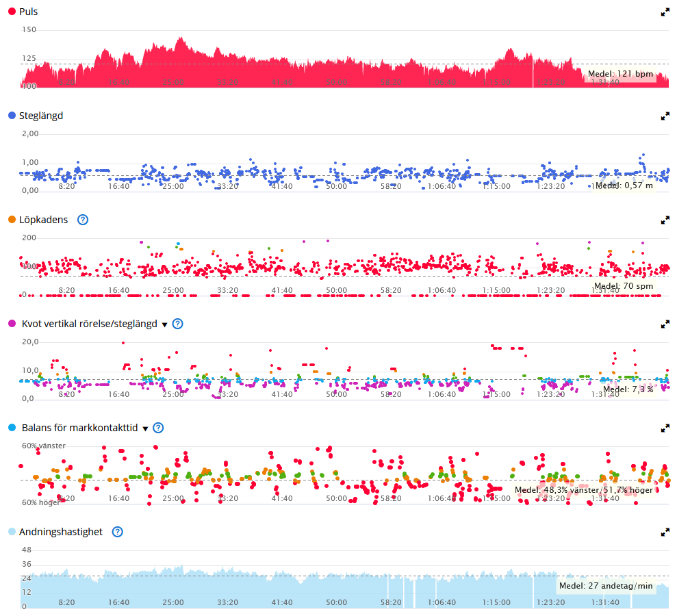View help info for Andningshastighet
The height and width of the screenshot is (616, 677).
[x=118, y=532]
